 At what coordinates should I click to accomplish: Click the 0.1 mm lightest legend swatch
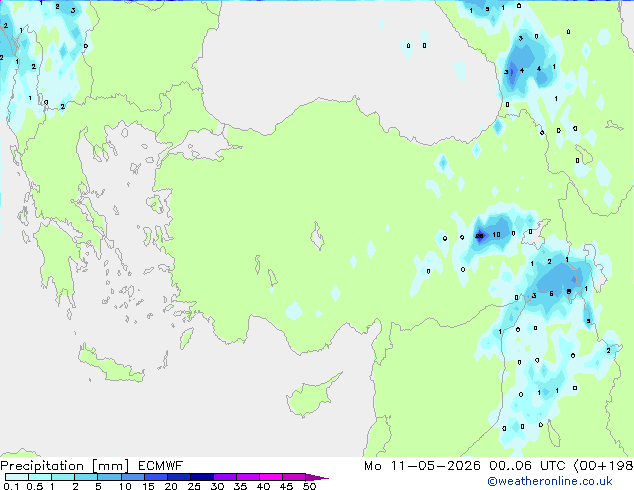click(17, 477)
